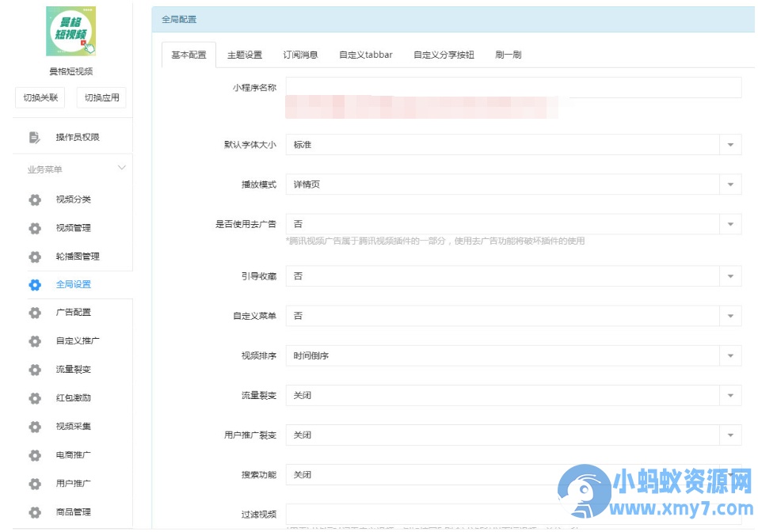
Task: Click gear icon beside 视频采集
Action: pyautogui.click(x=35, y=427)
